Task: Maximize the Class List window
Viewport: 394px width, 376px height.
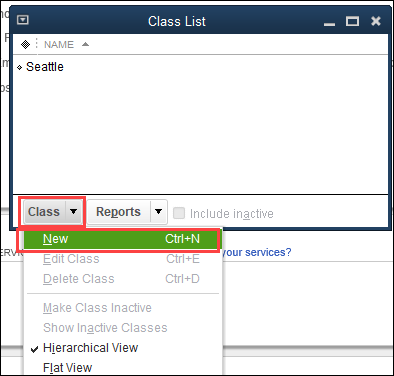Action: click(352, 21)
